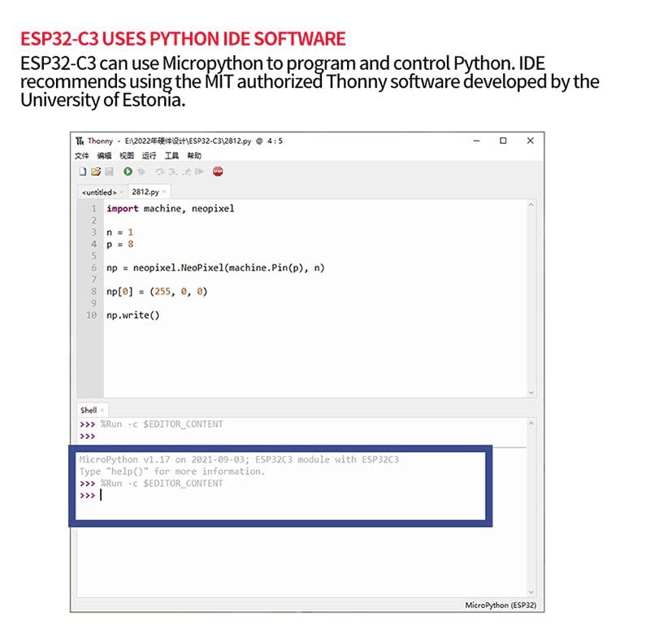Click the MicroPython (ESP32) interpreter selector
Image resolution: width=672 pixels, height=643 pixels.
[x=499, y=605]
